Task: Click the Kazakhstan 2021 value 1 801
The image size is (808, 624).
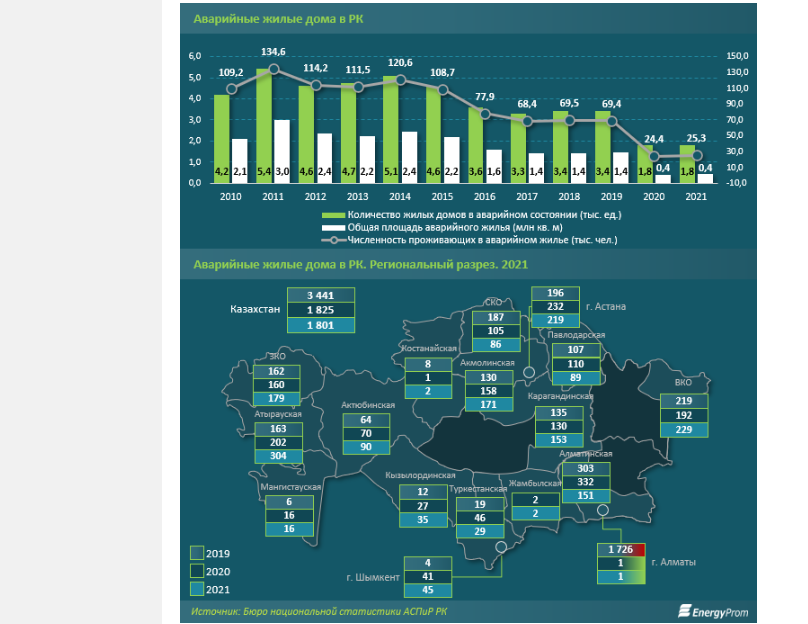Action: [x=321, y=325]
